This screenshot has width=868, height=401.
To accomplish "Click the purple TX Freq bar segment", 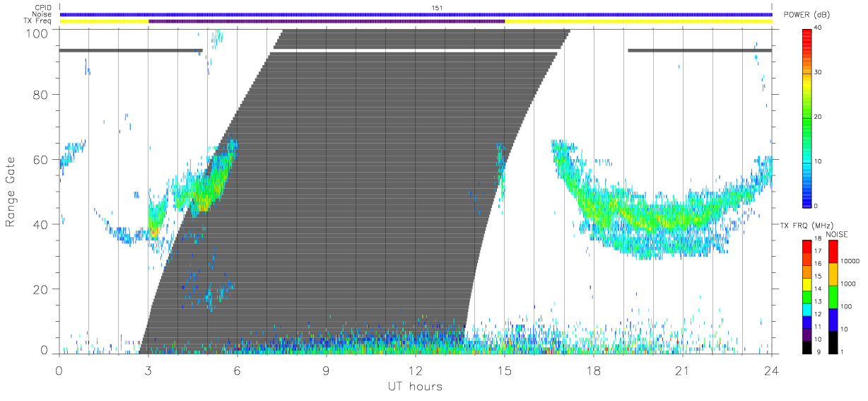I will coord(327,21).
